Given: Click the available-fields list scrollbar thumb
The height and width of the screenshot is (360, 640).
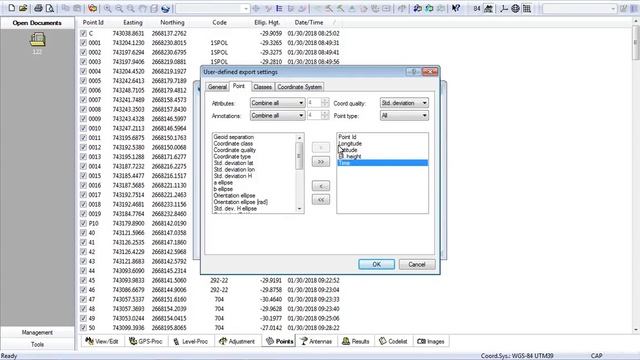Looking at the screenshot, I should 299,156.
